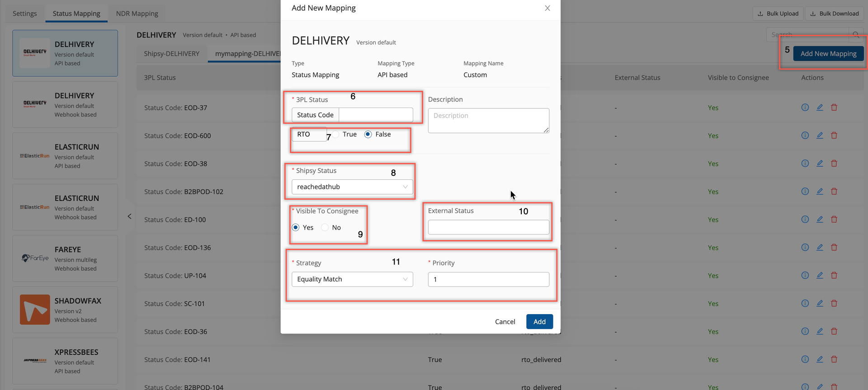Open info icon for EOD-141 row
This screenshot has height=390, width=868.
click(805, 360)
